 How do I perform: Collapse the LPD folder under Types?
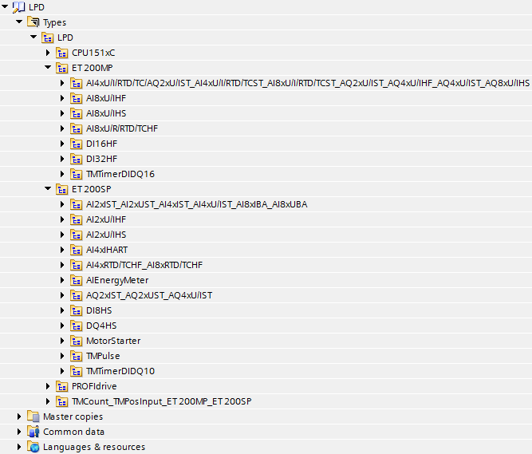[x=33, y=37]
